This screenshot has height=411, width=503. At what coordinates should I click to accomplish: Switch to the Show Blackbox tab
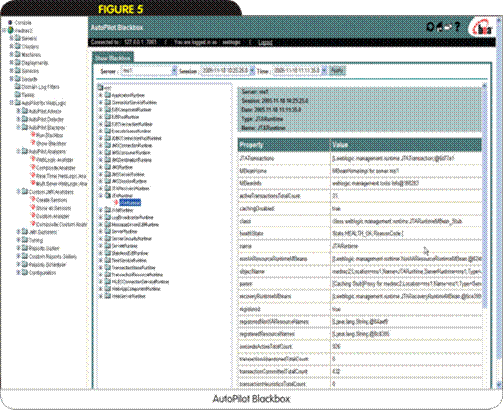pos(113,58)
